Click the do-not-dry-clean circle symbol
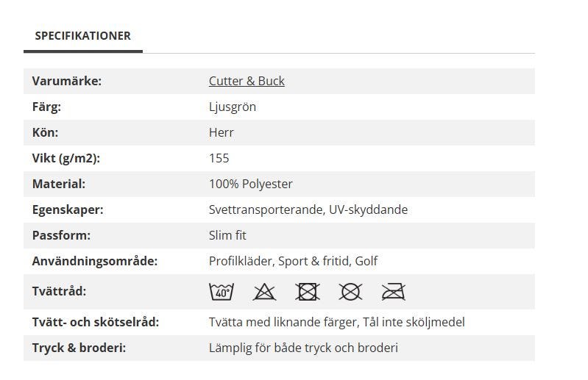This screenshot has height=380, width=588. pos(350,292)
